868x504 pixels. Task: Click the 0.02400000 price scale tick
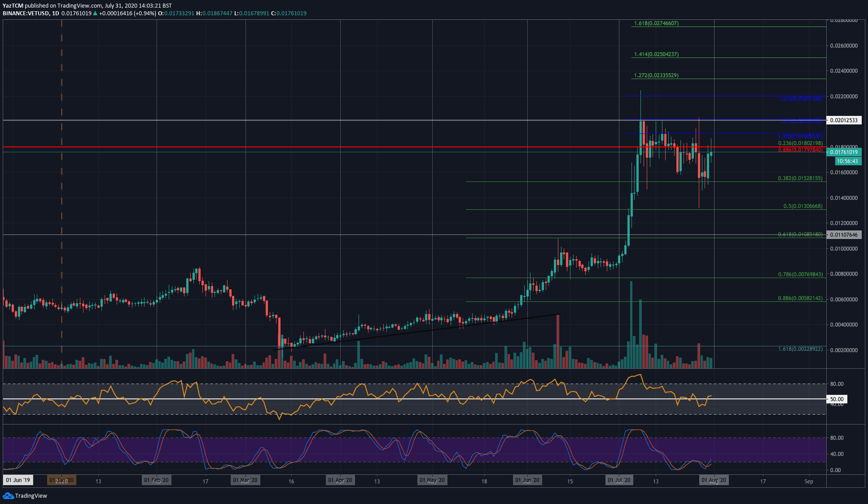coord(844,71)
